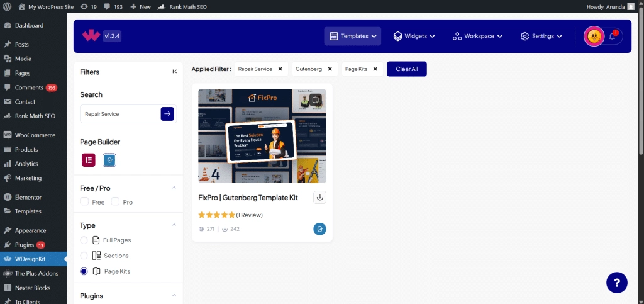Open My WordPress Site home link
644x304 pixels.
click(x=47, y=7)
